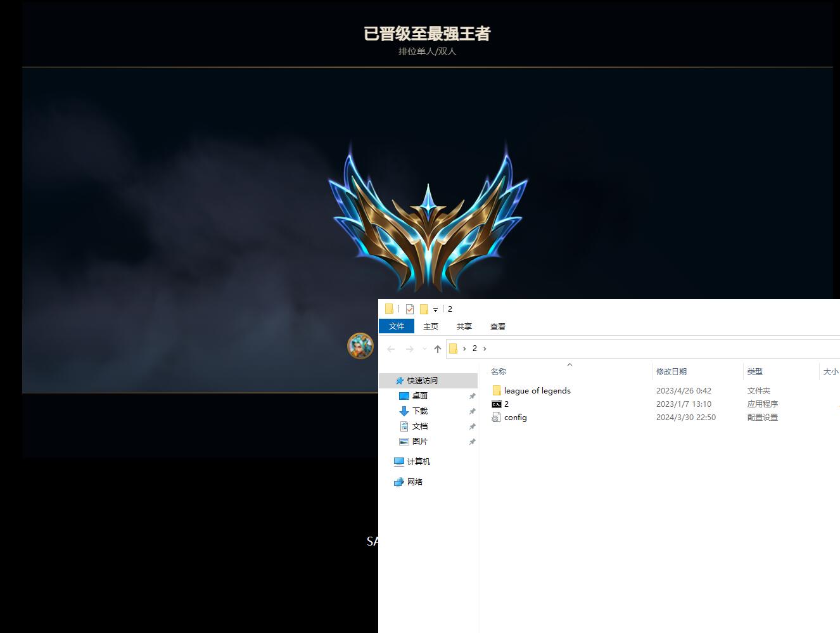Click the date 2023/1/7 13:10
This screenshot has width=840, height=633.
click(x=684, y=404)
